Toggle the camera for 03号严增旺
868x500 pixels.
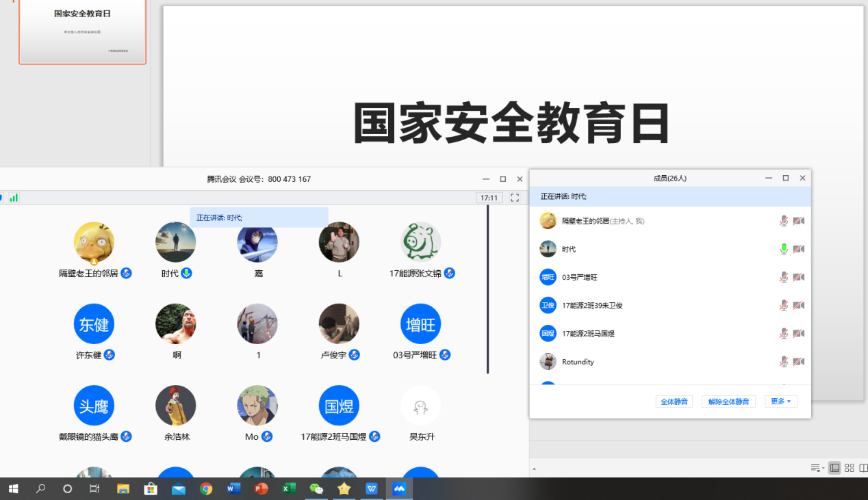pyautogui.click(x=799, y=277)
